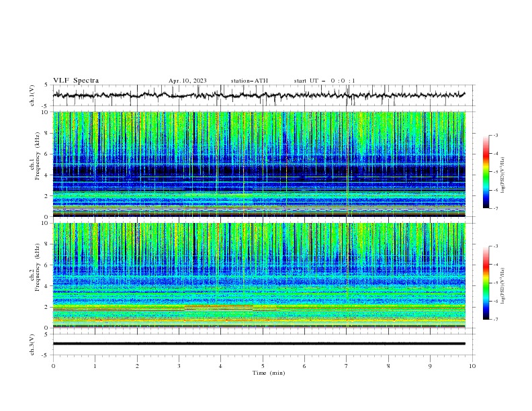The image size is (532, 411).
Task: Click the '8' kHz tick of ch.1 spectrogram
Action: 47,133
